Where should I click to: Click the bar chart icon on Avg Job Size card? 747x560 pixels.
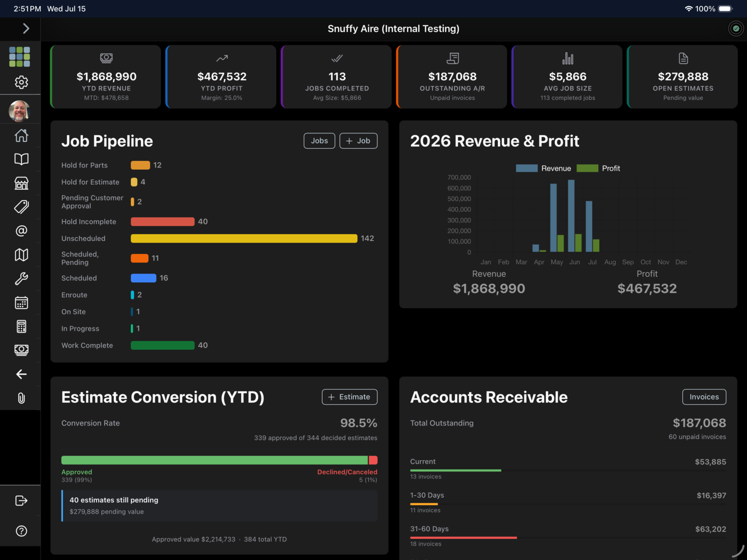pyautogui.click(x=568, y=58)
